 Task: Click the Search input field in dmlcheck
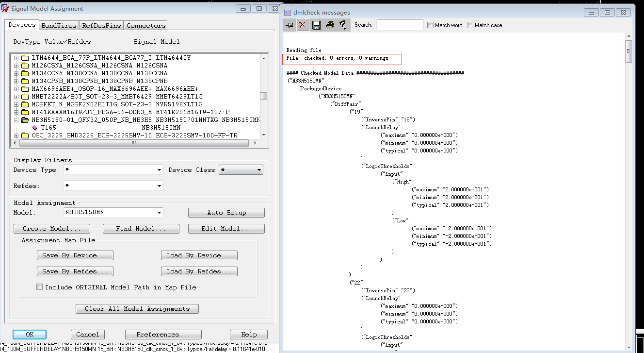[x=400, y=25]
